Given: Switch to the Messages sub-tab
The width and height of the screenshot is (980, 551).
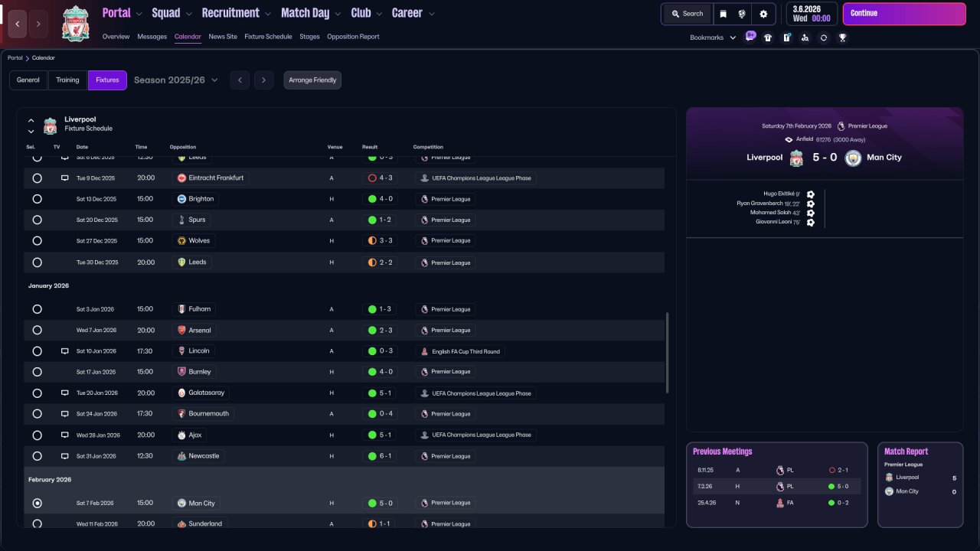Looking at the screenshot, I should [152, 37].
